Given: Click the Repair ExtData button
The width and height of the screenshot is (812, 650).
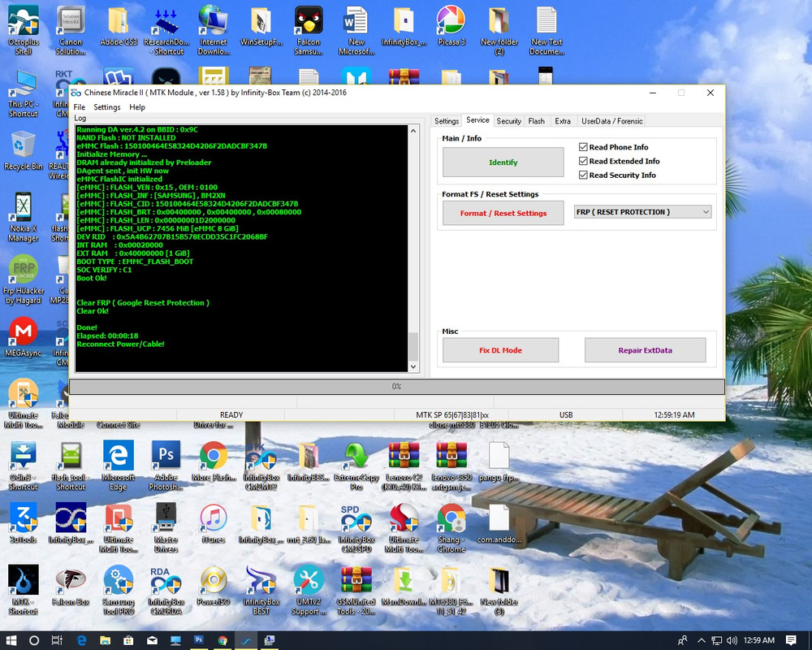Looking at the screenshot, I should pyautogui.click(x=645, y=350).
